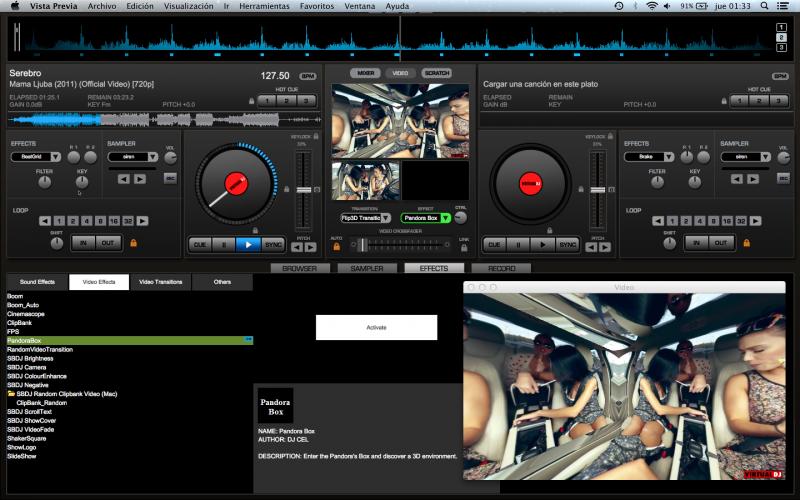Switch center panel to SCRATCH view
The width and height of the screenshot is (800, 500).
point(437,73)
